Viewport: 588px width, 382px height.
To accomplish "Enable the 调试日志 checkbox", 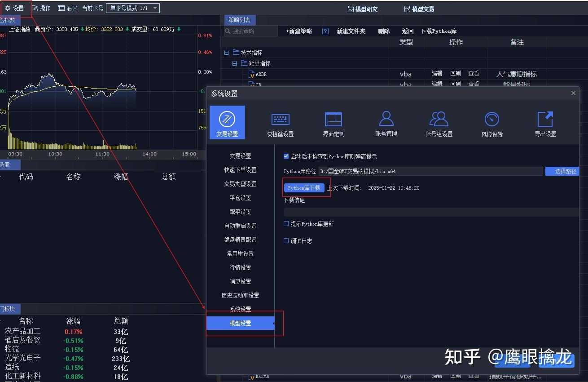I will 286,242.
